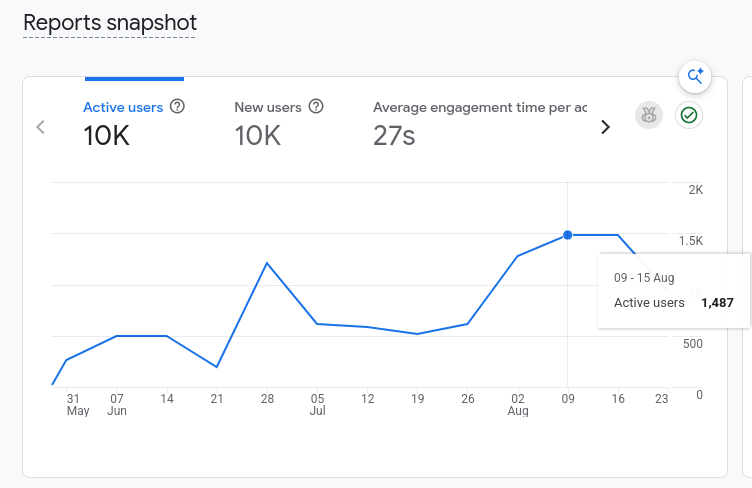This screenshot has width=752, height=488.
Task: Click the green data quality checkmark icon
Action: 689,115
